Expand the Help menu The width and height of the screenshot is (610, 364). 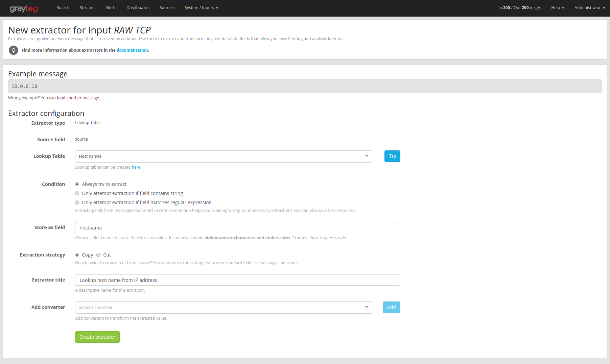pyautogui.click(x=557, y=8)
